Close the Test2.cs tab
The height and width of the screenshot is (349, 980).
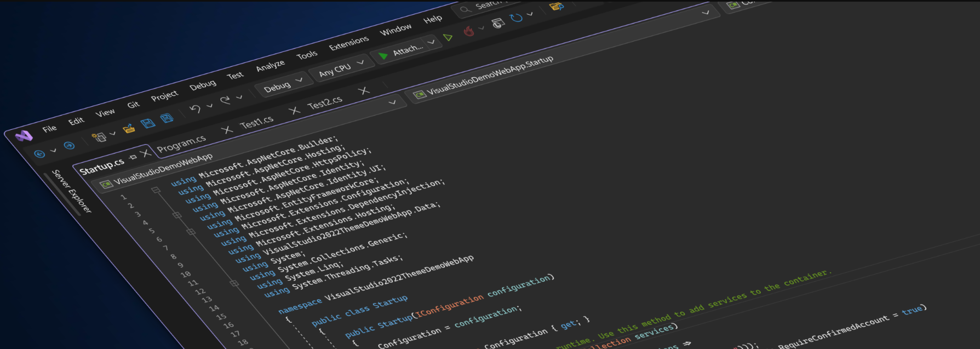coord(364,90)
